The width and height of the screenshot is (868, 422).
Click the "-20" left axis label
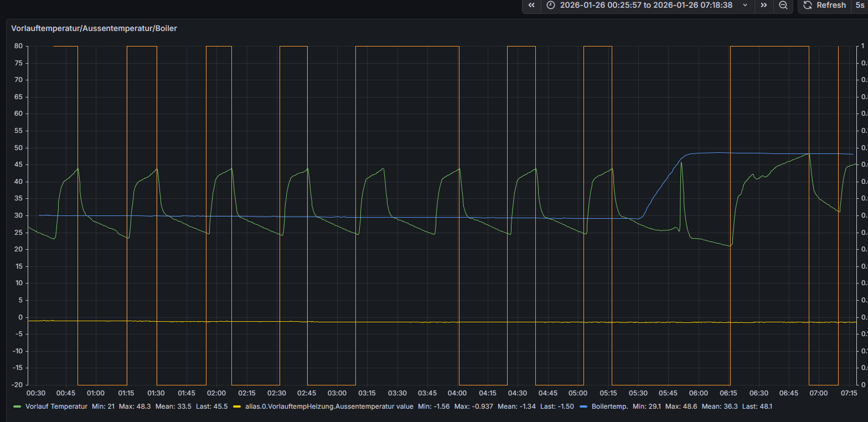17,385
